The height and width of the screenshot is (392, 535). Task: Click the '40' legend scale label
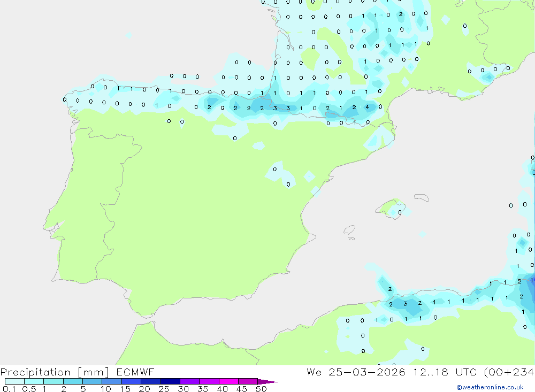point(222,389)
